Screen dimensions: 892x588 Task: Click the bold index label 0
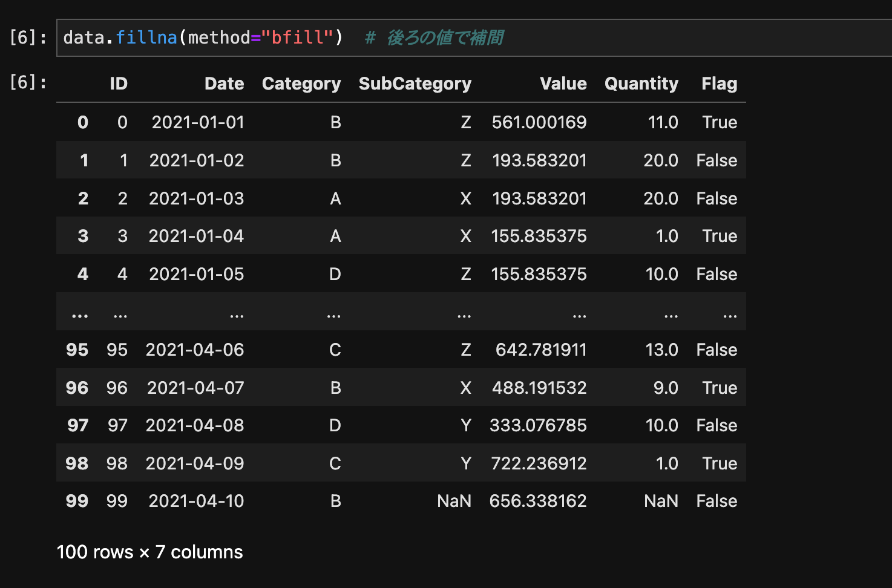pos(84,122)
